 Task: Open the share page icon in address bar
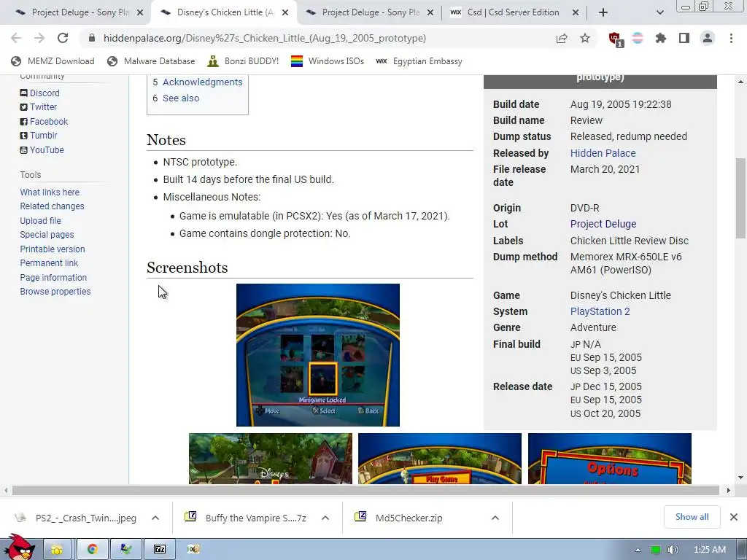[562, 38]
